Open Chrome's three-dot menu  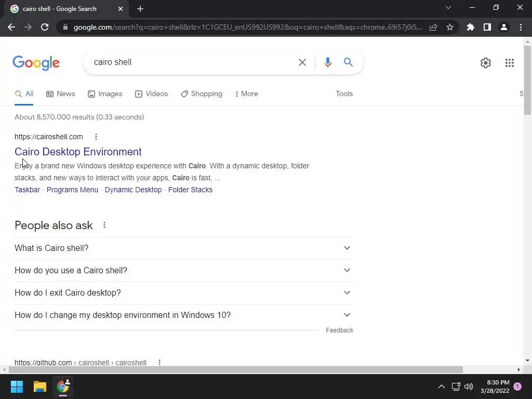521,27
